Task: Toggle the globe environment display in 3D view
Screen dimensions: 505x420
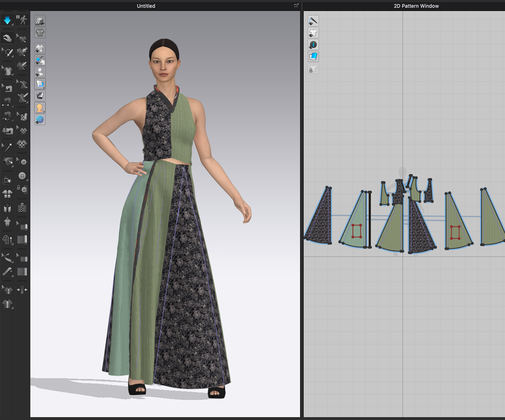Action: pyautogui.click(x=40, y=120)
